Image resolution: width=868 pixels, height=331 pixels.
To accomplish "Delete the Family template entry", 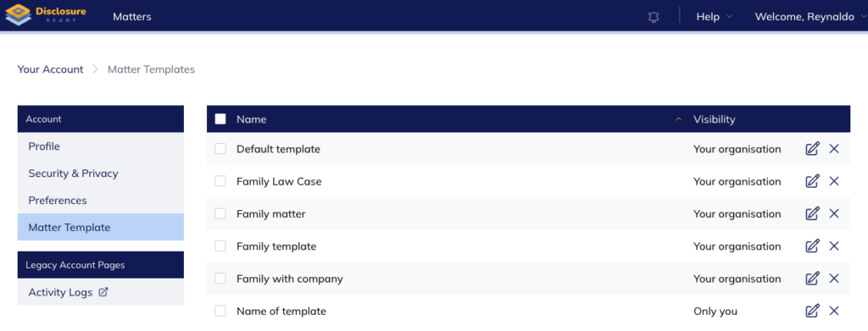I will [x=834, y=245].
